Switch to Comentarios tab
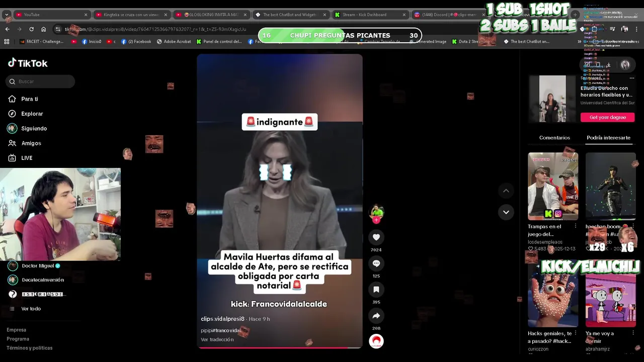644x362 pixels. pyautogui.click(x=554, y=138)
